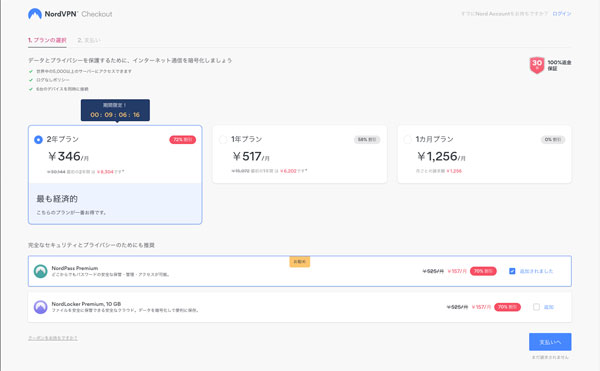Viewport: 600px width, 371px height.
Task: Click the ¥1,256 per month price
Action: [441, 156]
